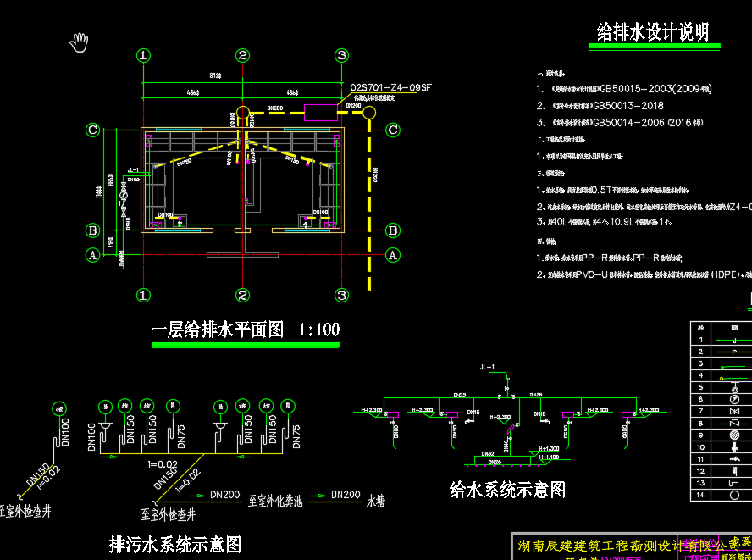The image size is (752, 560).
Task: Click grid axis bubble B left of plan
Action: point(92,230)
